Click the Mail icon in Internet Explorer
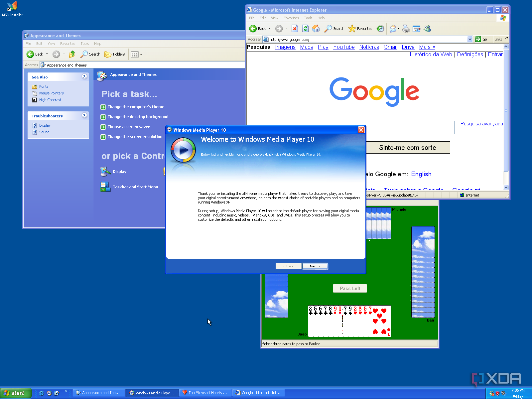532x399 pixels. (x=393, y=29)
